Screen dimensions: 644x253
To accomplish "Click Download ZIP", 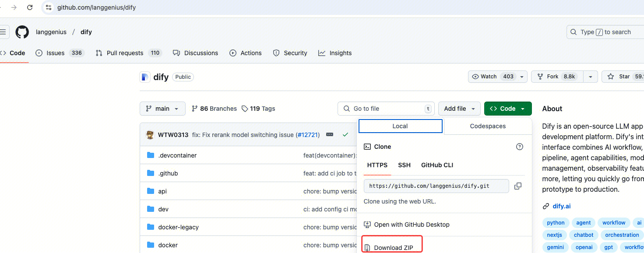I will point(393,248).
